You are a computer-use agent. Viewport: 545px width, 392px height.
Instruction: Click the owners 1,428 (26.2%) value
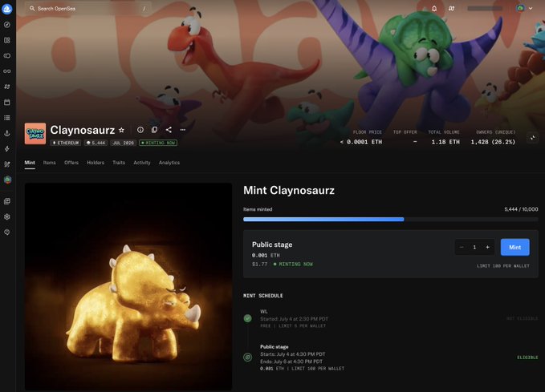pyautogui.click(x=493, y=142)
